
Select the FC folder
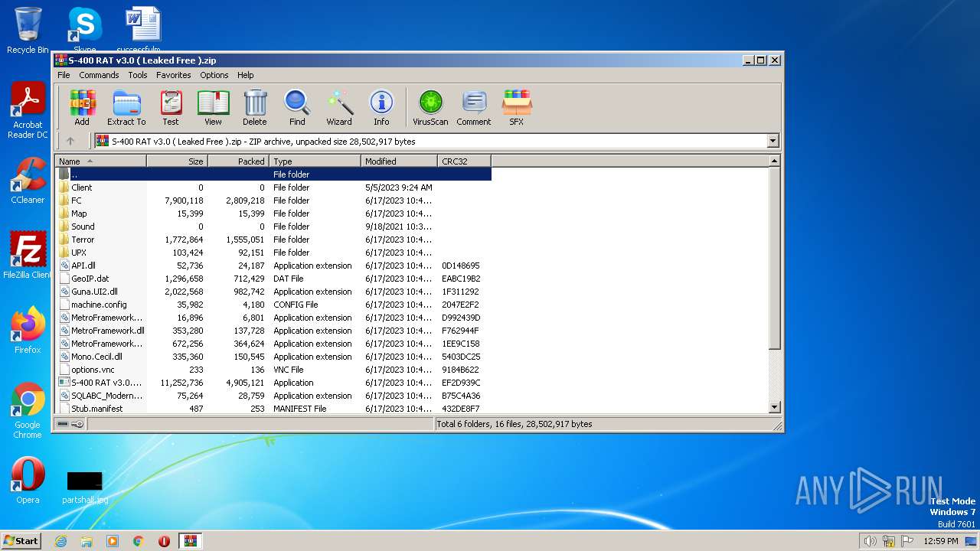[x=273, y=201]
